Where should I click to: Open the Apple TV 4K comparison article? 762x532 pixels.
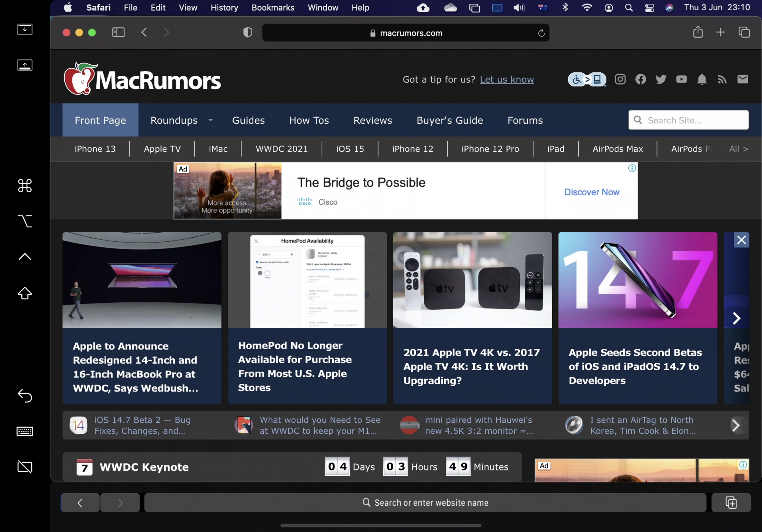point(472,318)
